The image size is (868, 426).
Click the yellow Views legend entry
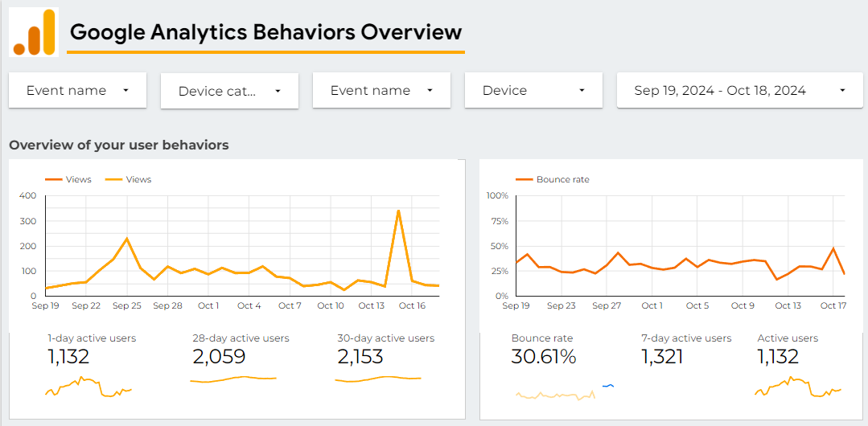tap(129, 179)
